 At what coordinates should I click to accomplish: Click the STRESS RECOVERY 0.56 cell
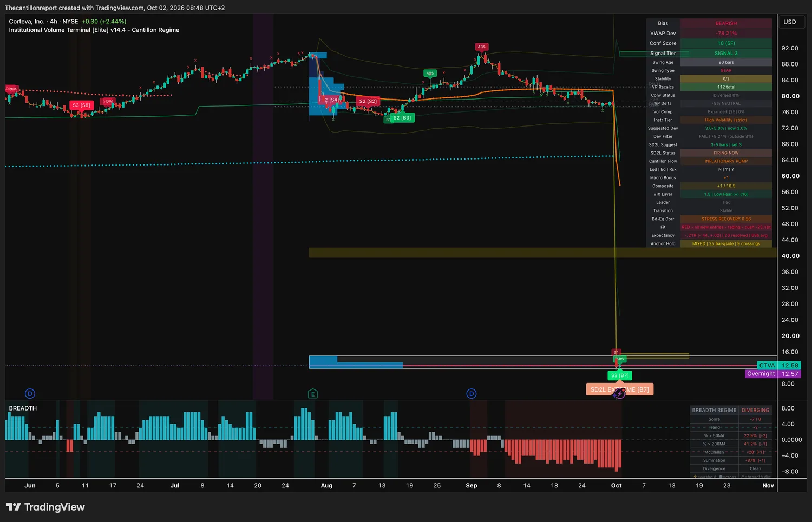click(726, 219)
